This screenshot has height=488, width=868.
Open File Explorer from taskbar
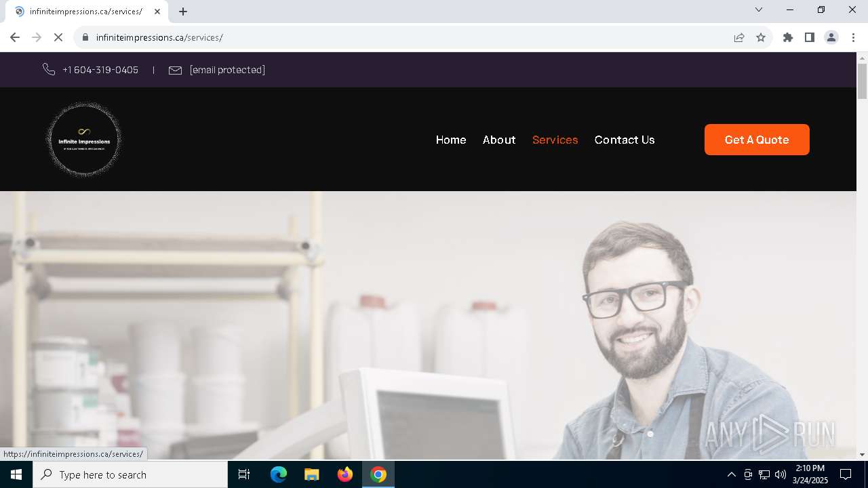click(312, 474)
